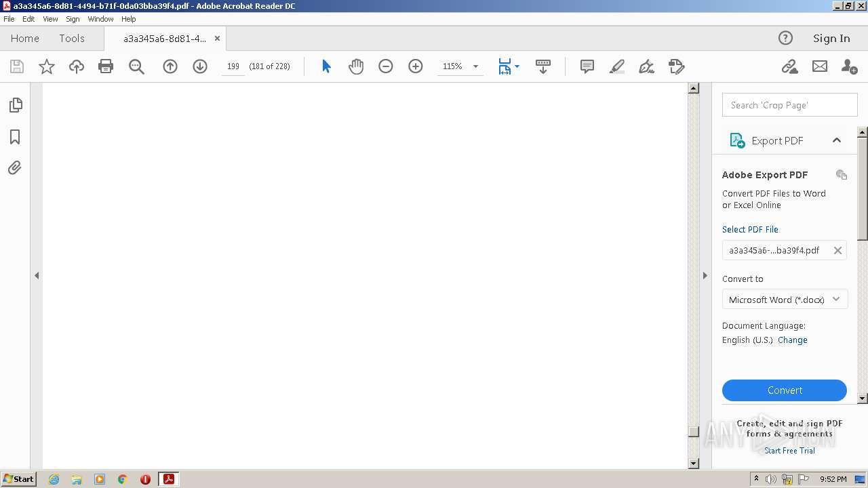Collapse left navigation pane arrow
The image size is (868, 488).
click(x=37, y=275)
